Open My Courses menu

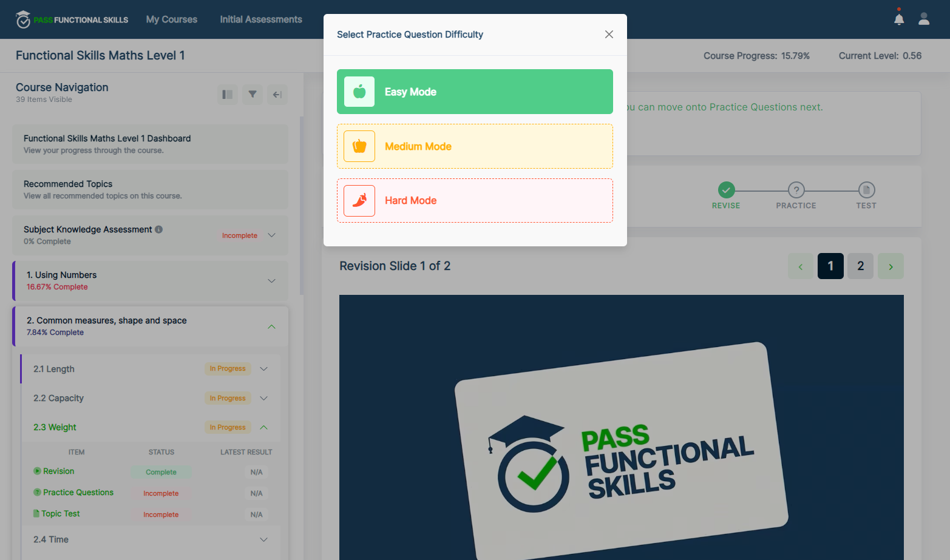click(172, 19)
